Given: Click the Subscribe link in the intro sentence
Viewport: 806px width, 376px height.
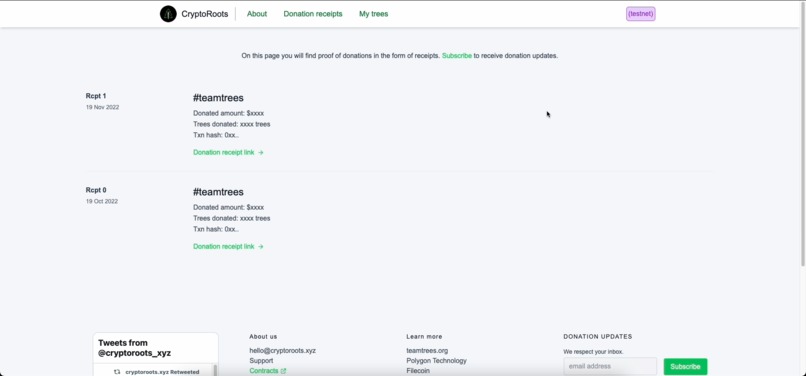Looking at the screenshot, I should [x=456, y=56].
